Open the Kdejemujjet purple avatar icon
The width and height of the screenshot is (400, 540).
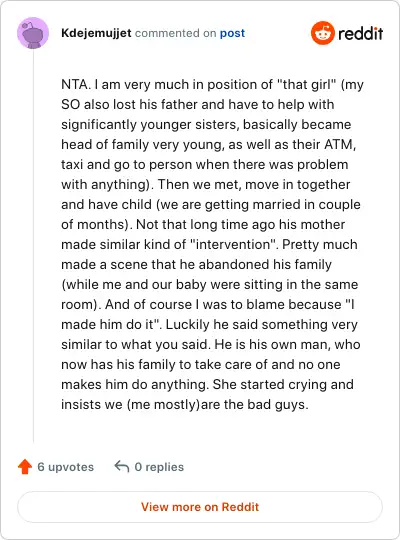coord(33,33)
